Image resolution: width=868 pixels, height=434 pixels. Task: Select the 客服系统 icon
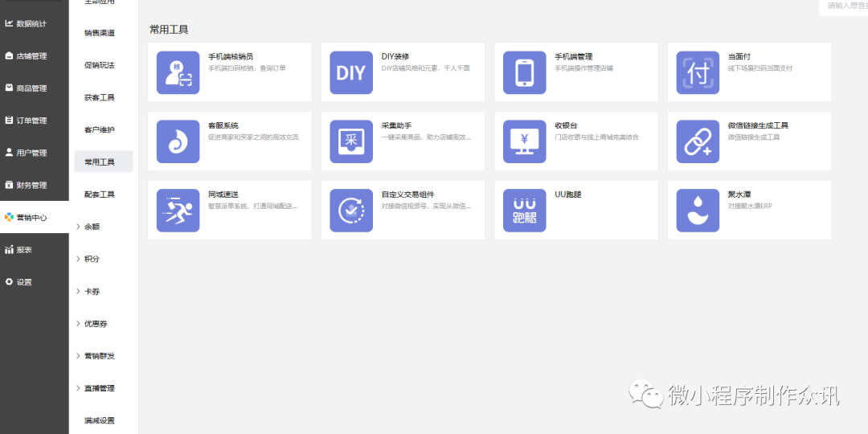[178, 141]
